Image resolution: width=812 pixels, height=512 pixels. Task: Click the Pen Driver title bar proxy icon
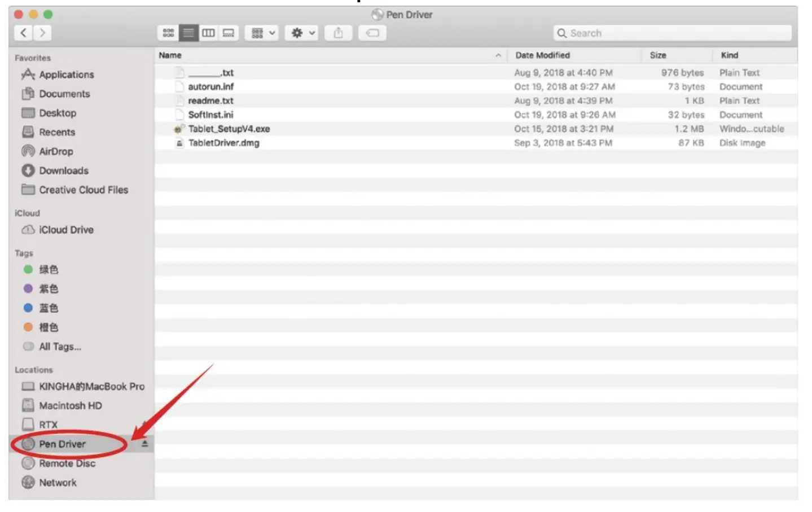(377, 15)
